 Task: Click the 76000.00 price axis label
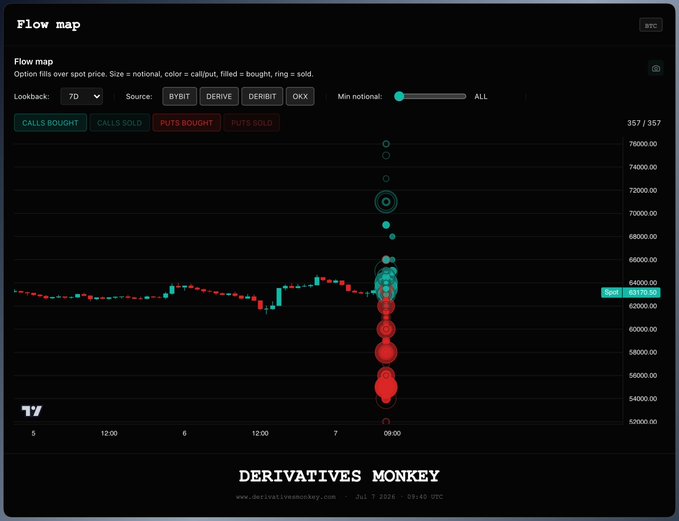(x=643, y=144)
